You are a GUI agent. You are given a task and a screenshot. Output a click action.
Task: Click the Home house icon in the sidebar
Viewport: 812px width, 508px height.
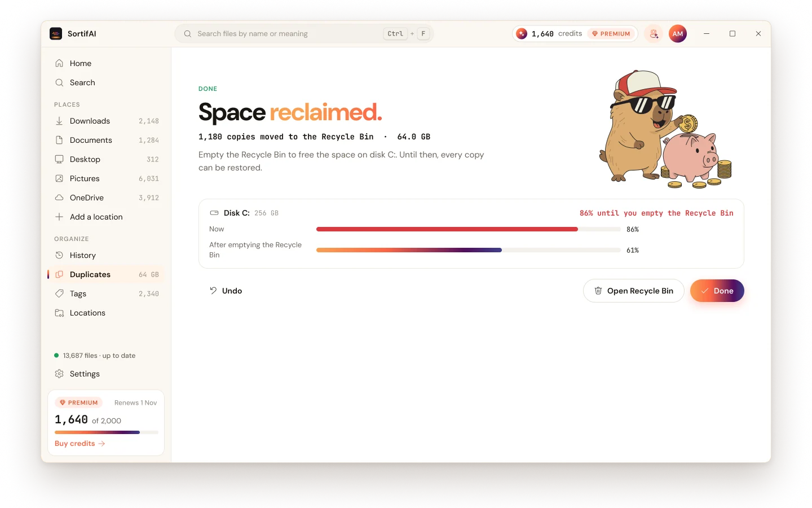[x=59, y=63]
